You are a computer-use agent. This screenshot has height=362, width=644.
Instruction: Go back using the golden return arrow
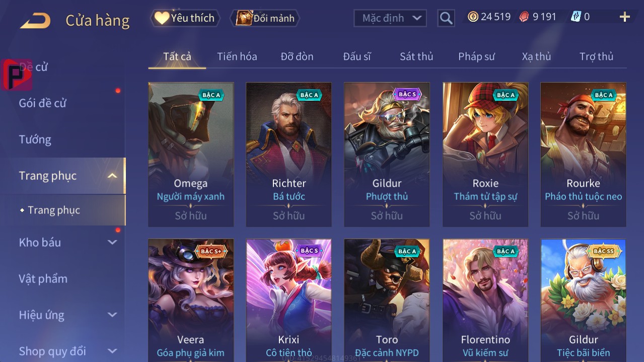[35, 21]
